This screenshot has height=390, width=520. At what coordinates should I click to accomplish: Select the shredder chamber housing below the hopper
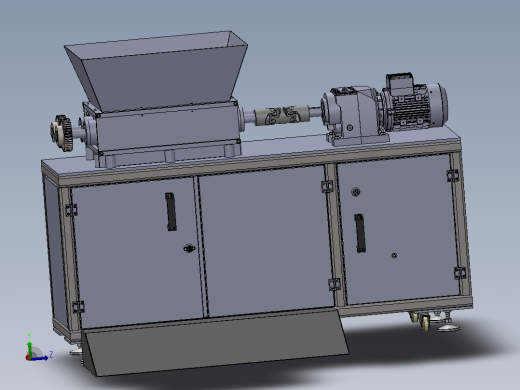tap(167, 128)
